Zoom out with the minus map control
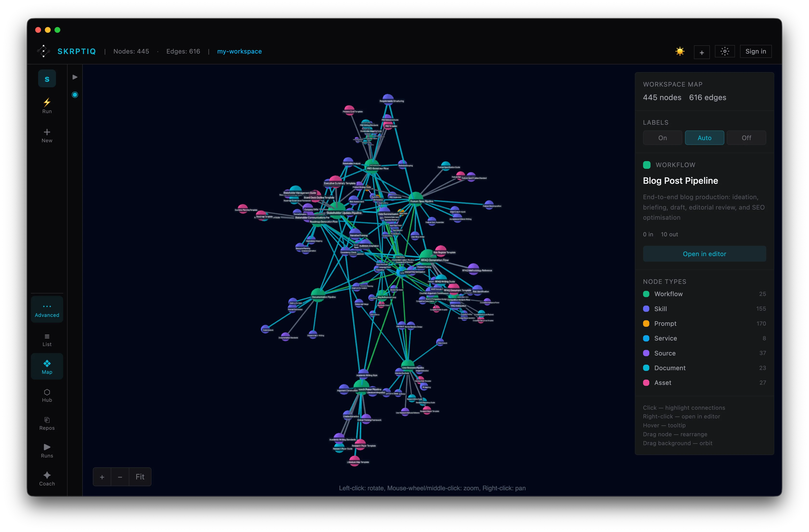The width and height of the screenshot is (809, 532). (x=120, y=477)
